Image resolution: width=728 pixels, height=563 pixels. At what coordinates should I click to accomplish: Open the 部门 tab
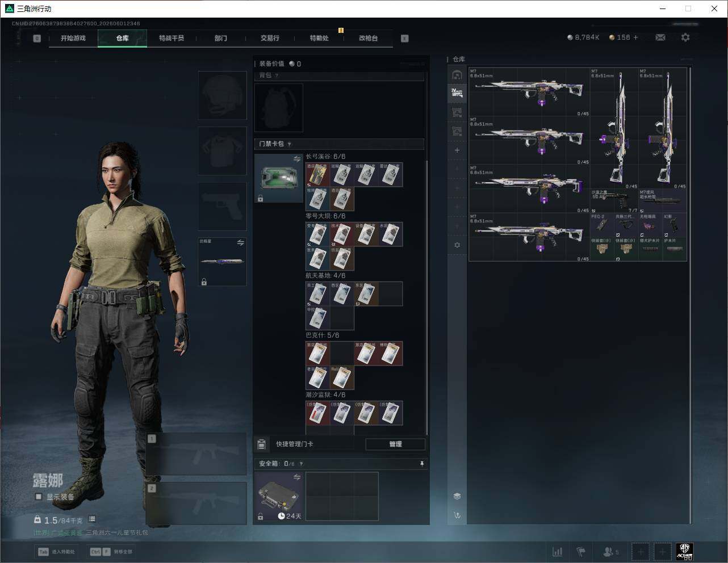[x=221, y=38]
